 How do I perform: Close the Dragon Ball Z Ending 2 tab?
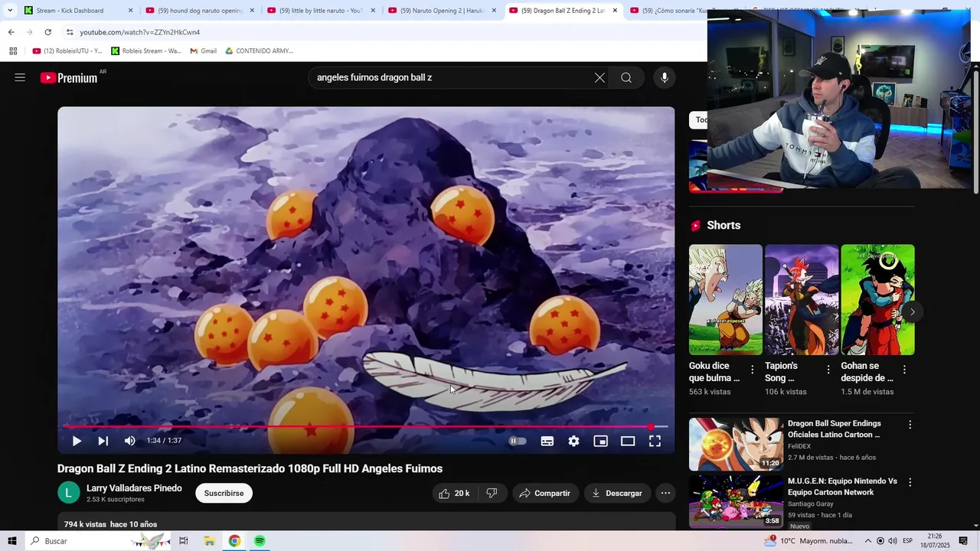tap(615, 11)
